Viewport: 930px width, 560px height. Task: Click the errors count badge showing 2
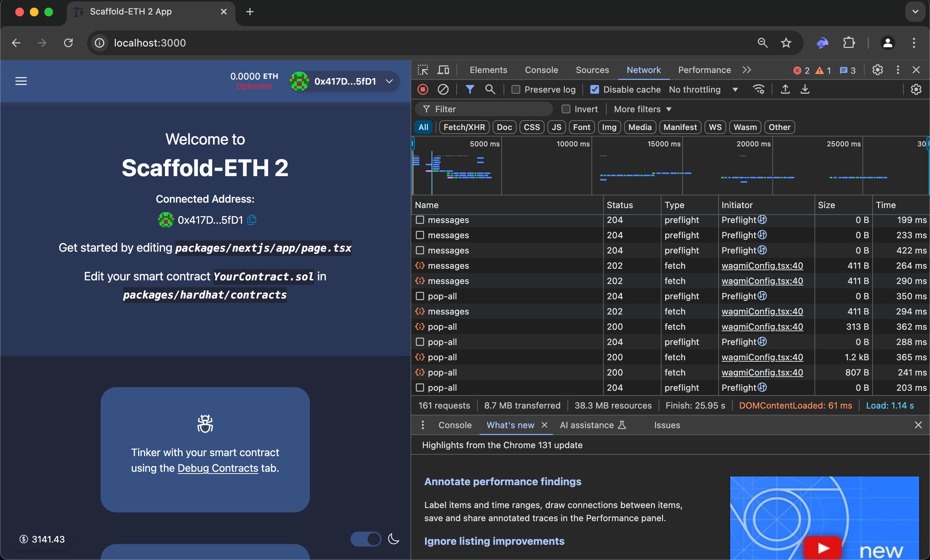pyautogui.click(x=801, y=70)
